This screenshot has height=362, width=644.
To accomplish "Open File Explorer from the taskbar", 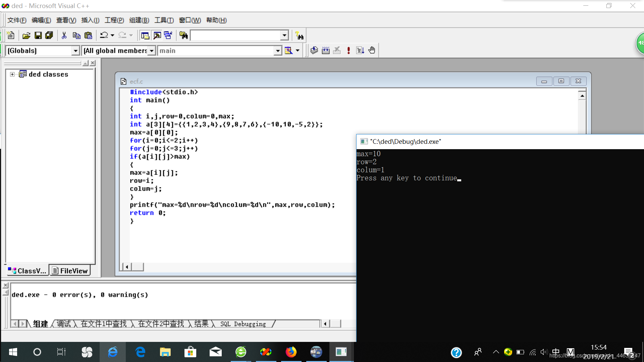I will click(x=165, y=352).
